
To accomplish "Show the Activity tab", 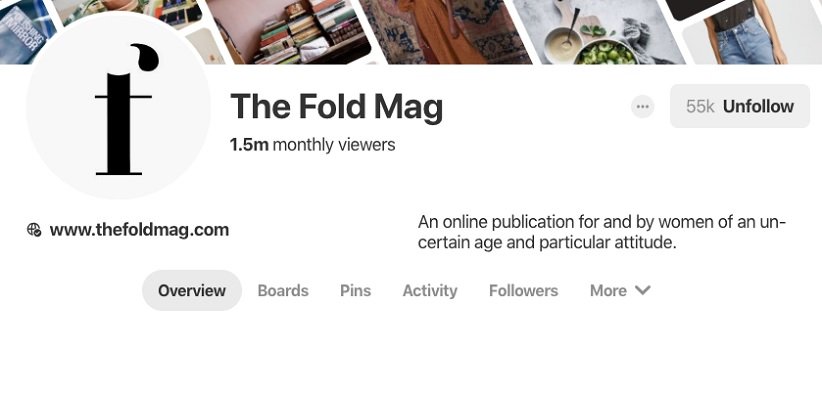I will coord(430,290).
